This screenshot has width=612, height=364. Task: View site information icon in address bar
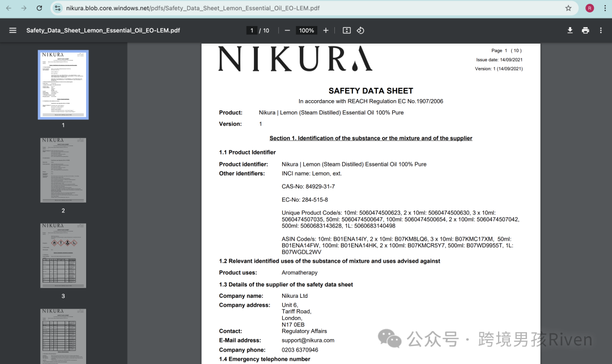pyautogui.click(x=58, y=8)
